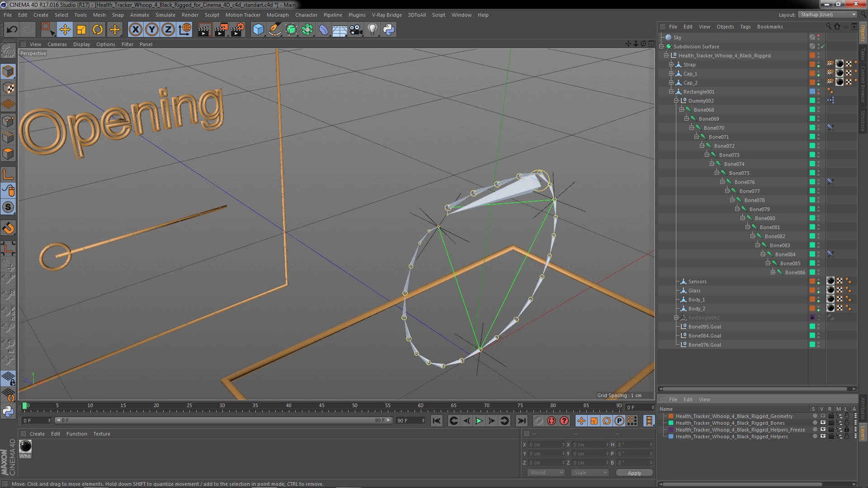868x488 pixels.
Task: Open viewport Cameras menu
Action: pos(57,44)
